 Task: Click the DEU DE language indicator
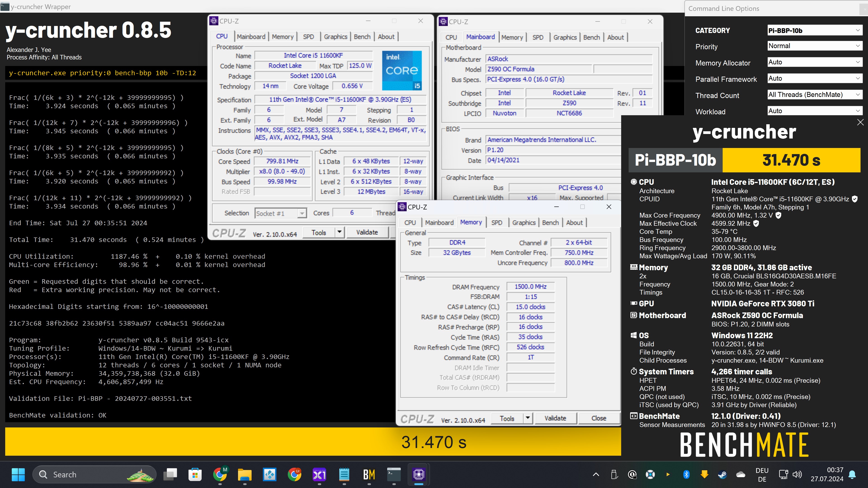pyautogui.click(x=762, y=474)
